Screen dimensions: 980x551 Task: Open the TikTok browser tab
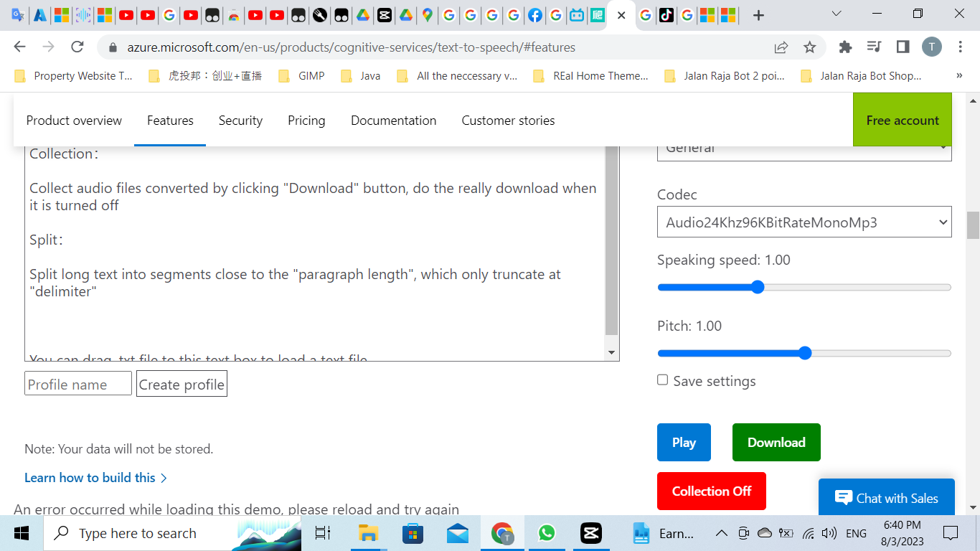pos(666,15)
